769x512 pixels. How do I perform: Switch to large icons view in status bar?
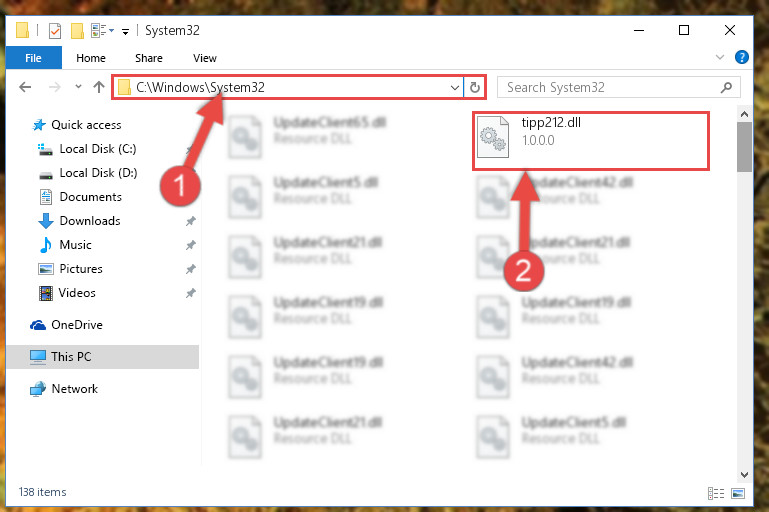click(x=738, y=493)
